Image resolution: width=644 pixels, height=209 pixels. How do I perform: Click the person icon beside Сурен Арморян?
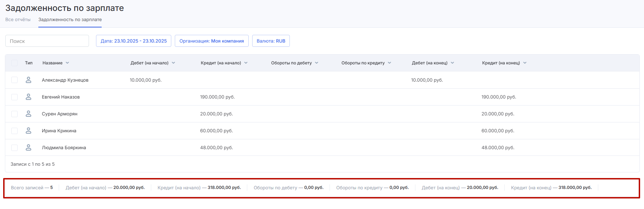(28, 114)
